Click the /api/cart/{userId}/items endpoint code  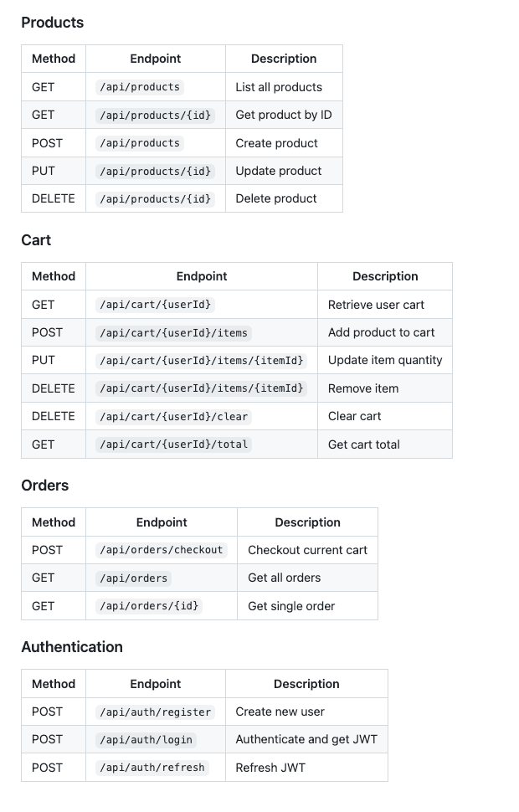(x=174, y=332)
